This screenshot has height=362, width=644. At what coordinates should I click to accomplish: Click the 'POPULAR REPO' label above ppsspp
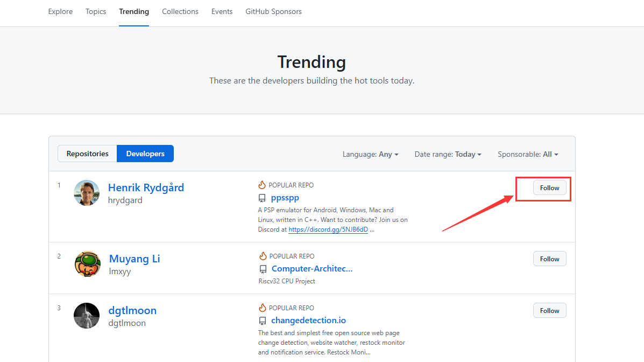(291, 185)
